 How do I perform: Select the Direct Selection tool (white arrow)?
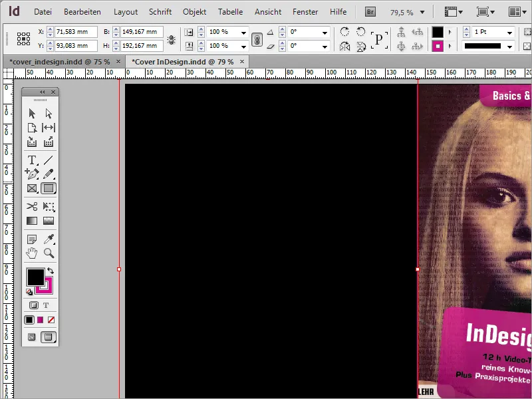click(49, 113)
